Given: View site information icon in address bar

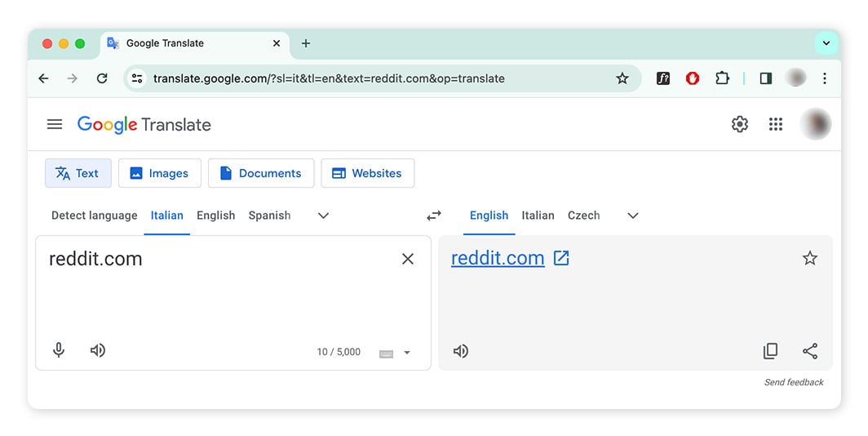Looking at the screenshot, I should tap(137, 78).
